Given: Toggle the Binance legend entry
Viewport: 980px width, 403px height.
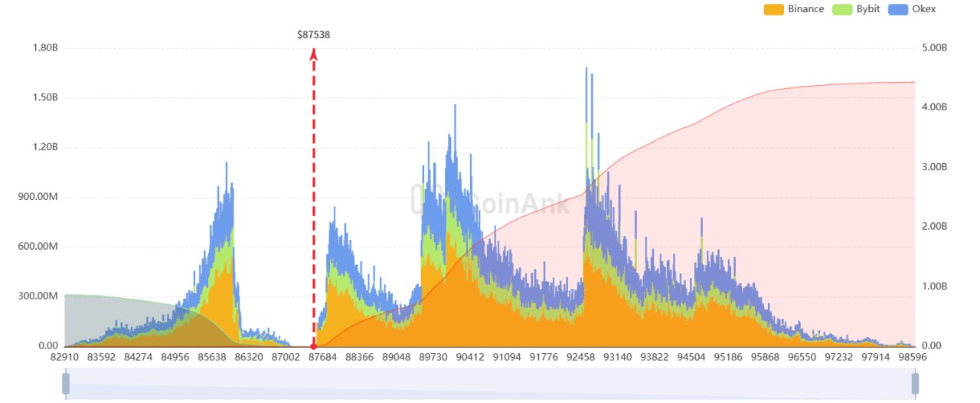Looking at the screenshot, I should click(x=794, y=9).
